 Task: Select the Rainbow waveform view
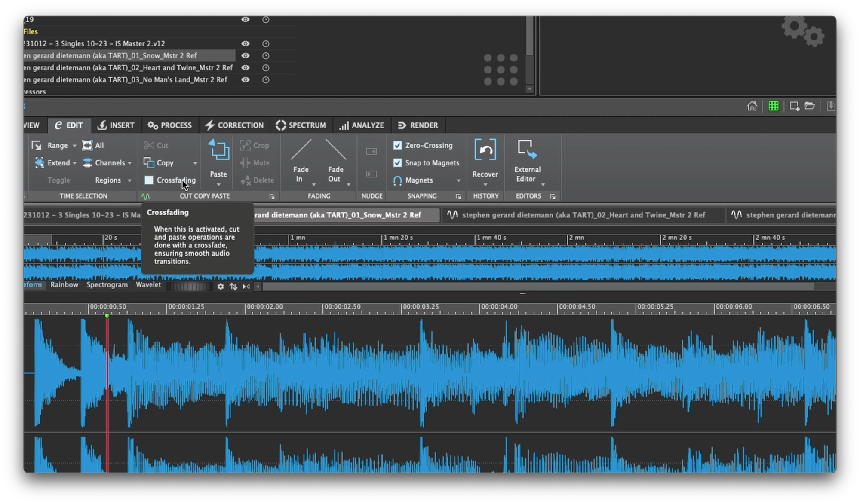[64, 285]
